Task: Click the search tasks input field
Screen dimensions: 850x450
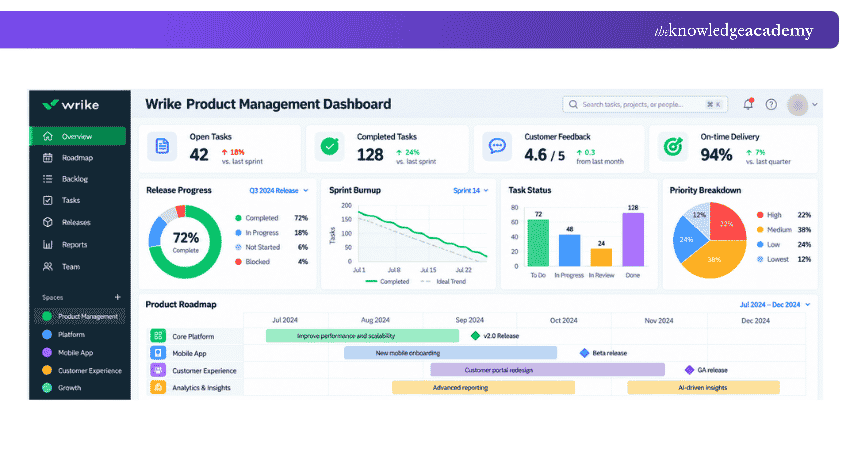Action: coord(645,104)
